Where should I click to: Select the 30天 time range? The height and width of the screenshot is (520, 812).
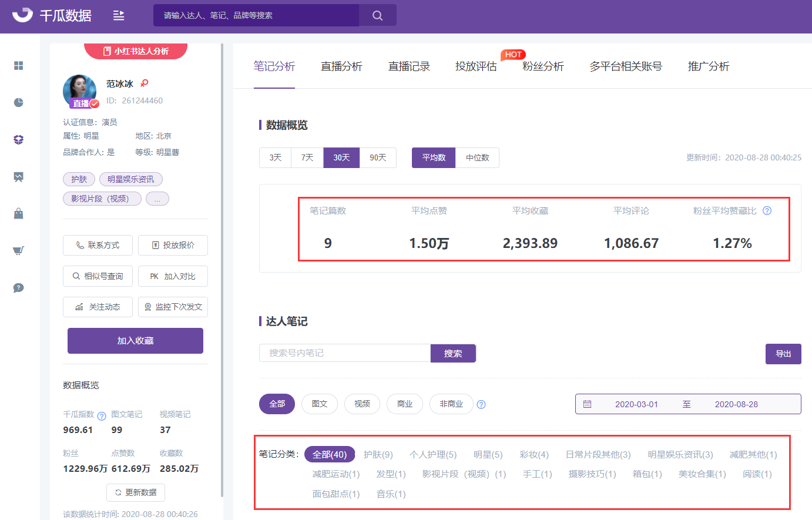[x=341, y=157]
